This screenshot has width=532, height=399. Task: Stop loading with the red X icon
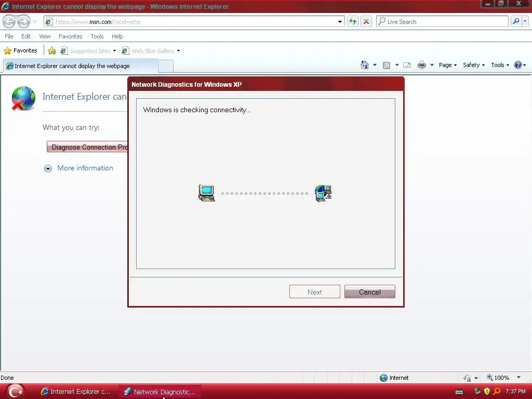pos(366,22)
